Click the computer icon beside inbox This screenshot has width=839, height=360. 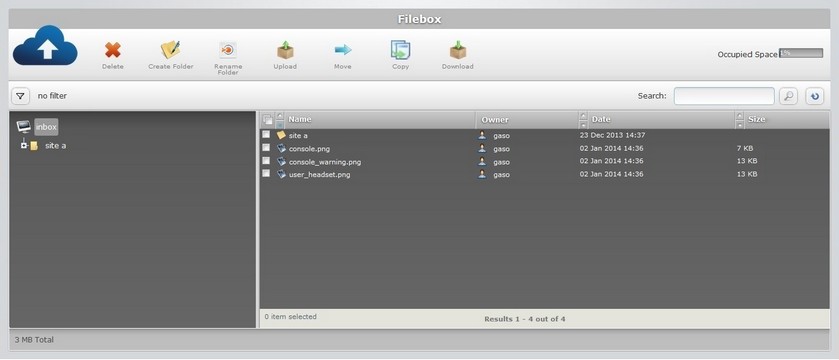tap(24, 127)
